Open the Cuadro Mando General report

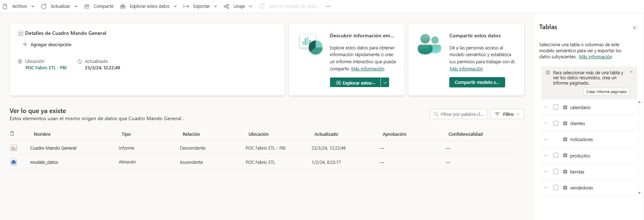(53, 148)
